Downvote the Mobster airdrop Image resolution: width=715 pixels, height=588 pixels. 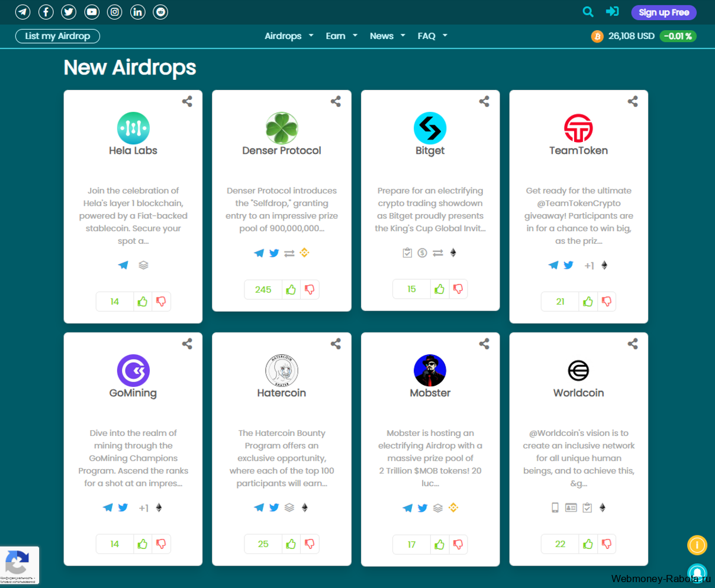point(458,545)
